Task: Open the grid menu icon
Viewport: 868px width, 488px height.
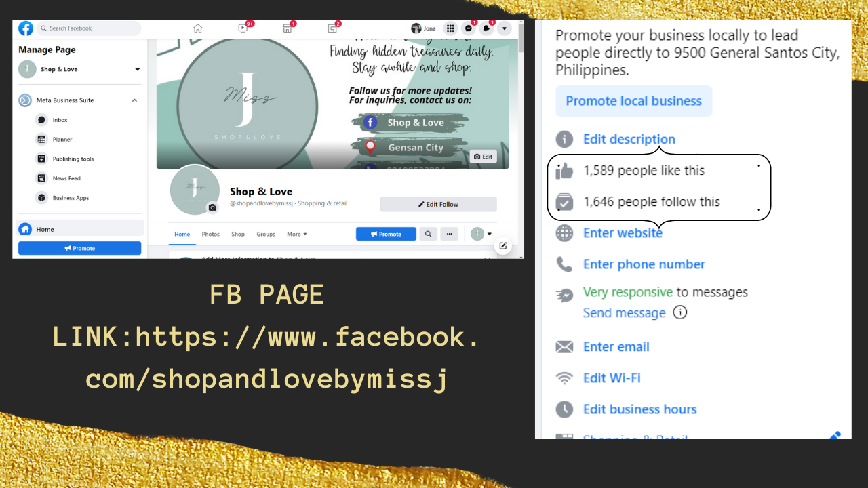Action: 450,28
